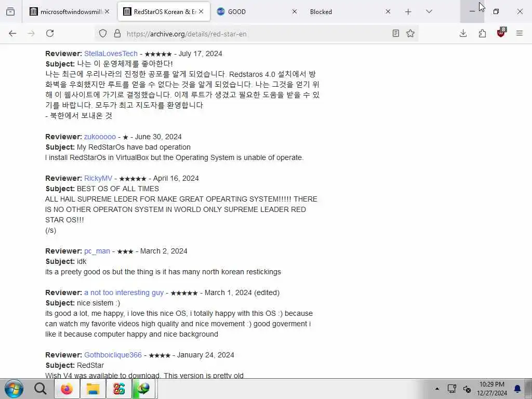Open reviewer pc_man profile link
Screen dimensions: 532x399
pos(97,251)
